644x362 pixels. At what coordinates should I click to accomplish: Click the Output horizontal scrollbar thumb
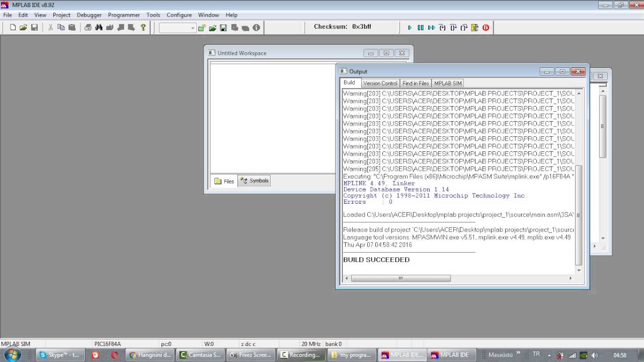click(400, 278)
